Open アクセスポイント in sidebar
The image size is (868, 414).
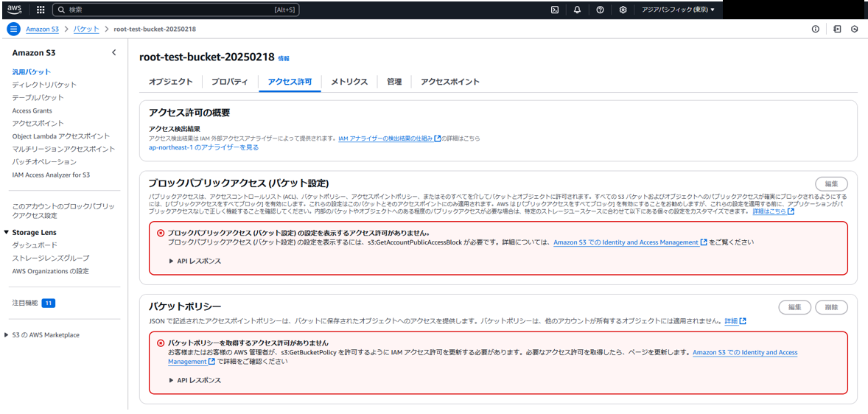pos(38,124)
